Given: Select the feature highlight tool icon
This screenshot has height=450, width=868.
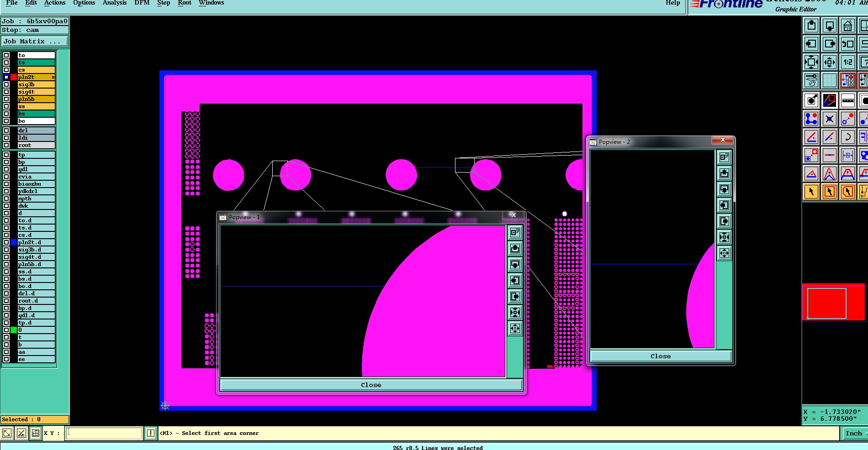Looking at the screenshot, I should coord(811,100).
